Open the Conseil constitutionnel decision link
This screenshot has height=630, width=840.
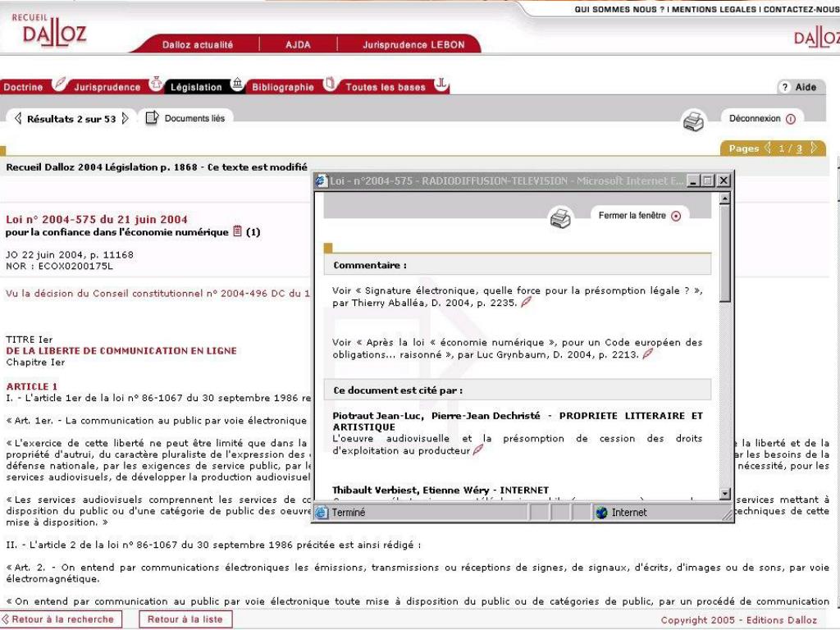tap(157, 294)
